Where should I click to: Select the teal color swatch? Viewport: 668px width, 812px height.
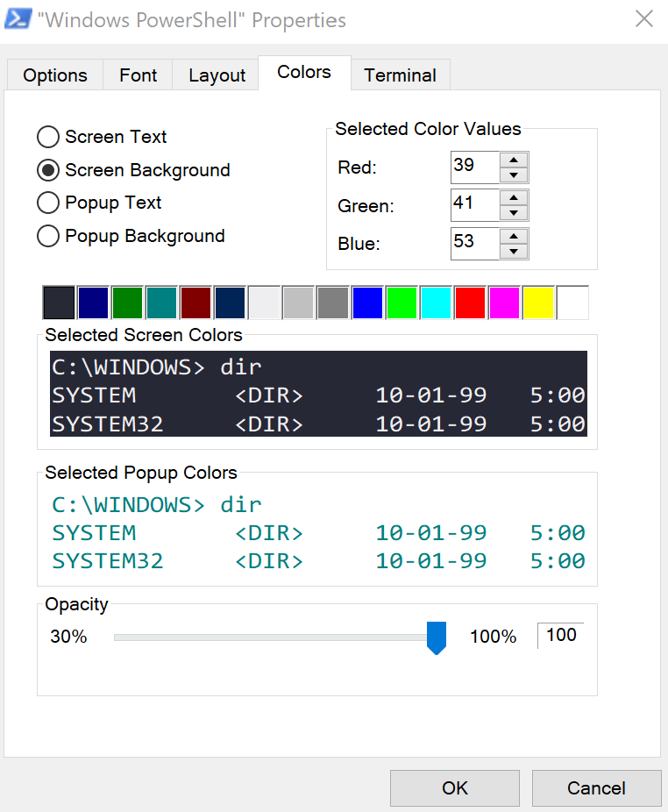point(161,302)
